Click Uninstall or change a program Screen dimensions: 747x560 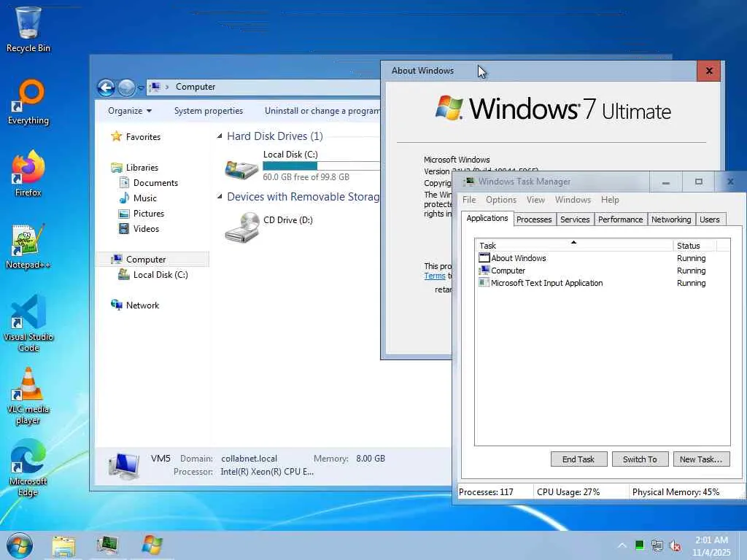[322, 111]
